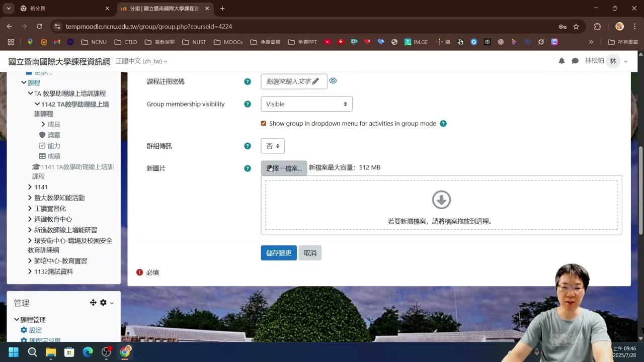
Task: Open File Explorer from taskbar
Action: pos(51,352)
